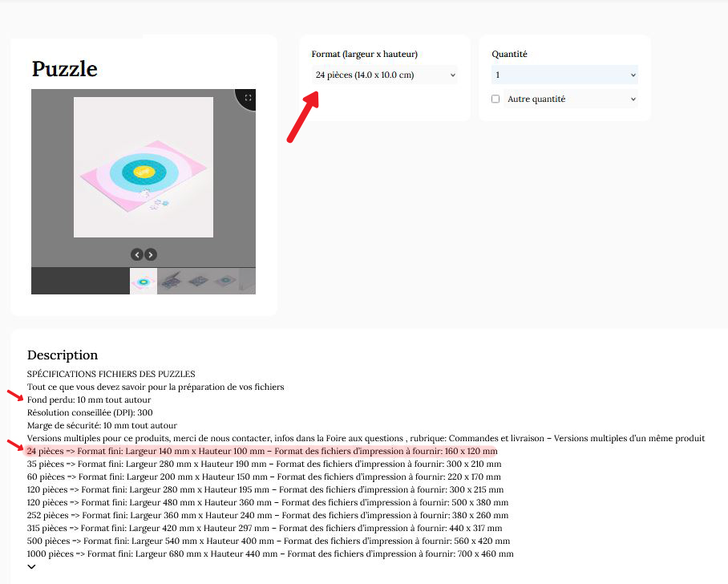
Task: Click the large main puzzle product image
Action: click(144, 167)
